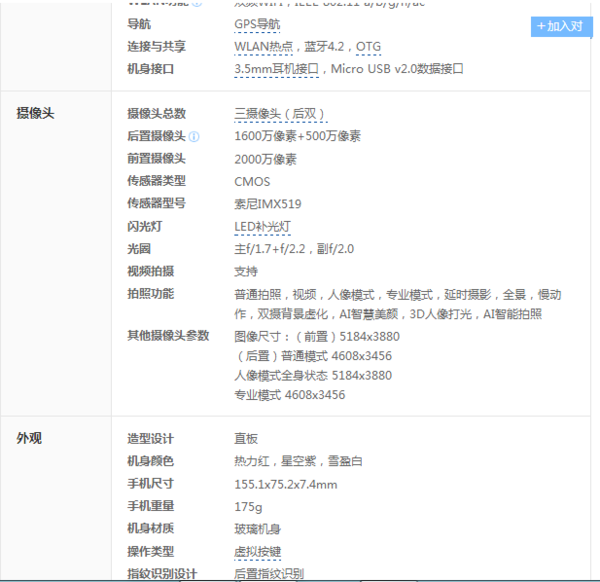Select the 专业模式 4608x3456 line
This screenshot has width=600, height=582.
tap(290, 395)
